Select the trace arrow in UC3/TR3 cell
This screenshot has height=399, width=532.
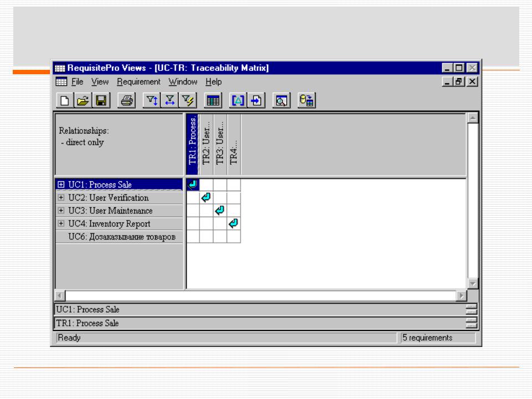(x=220, y=211)
